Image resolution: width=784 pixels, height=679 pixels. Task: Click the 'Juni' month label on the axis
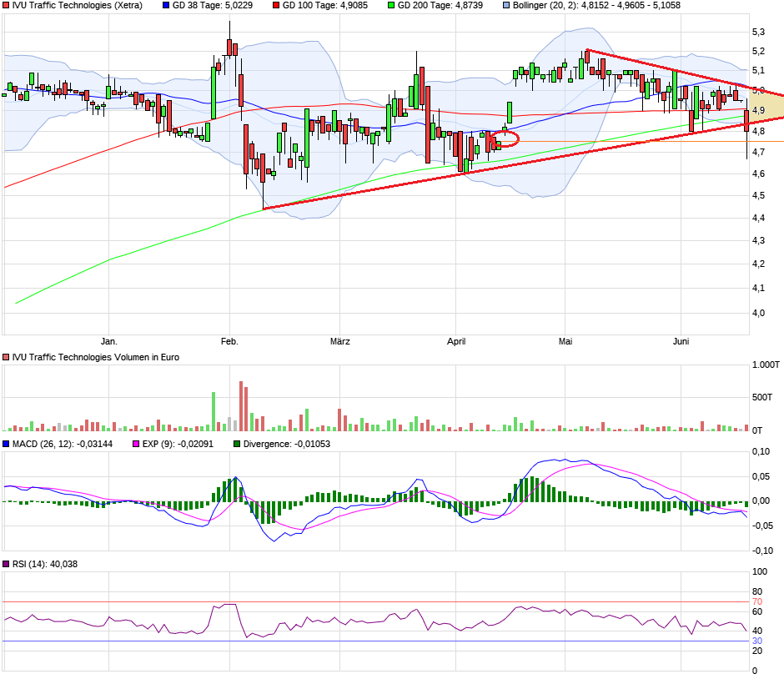click(x=681, y=341)
